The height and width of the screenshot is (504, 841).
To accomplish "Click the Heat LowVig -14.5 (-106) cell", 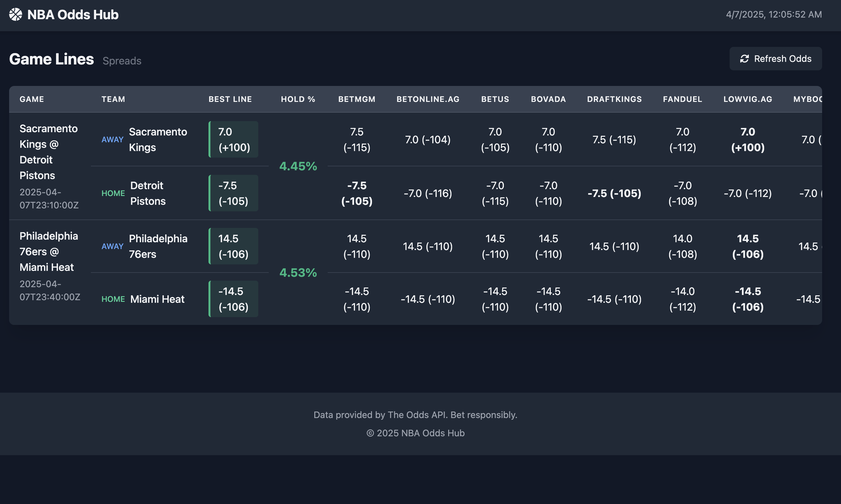I will pos(748,299).
